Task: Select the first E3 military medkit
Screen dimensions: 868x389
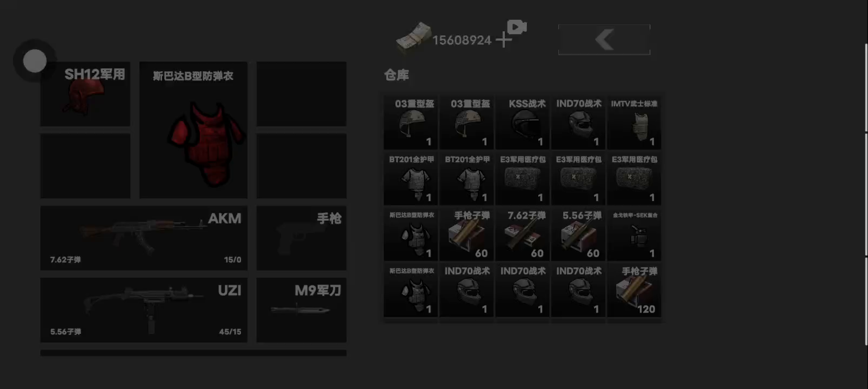Action: pos(523,178)
